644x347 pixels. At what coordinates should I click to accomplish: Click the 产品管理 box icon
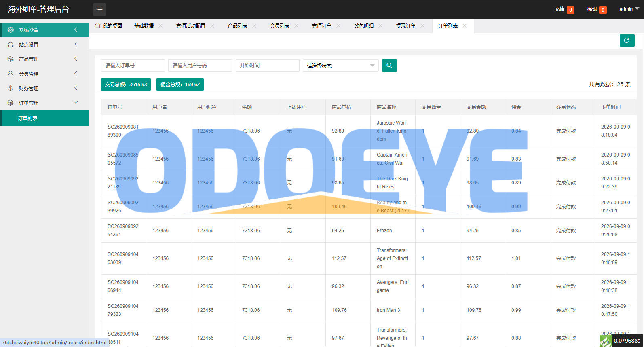pos(11,59)
